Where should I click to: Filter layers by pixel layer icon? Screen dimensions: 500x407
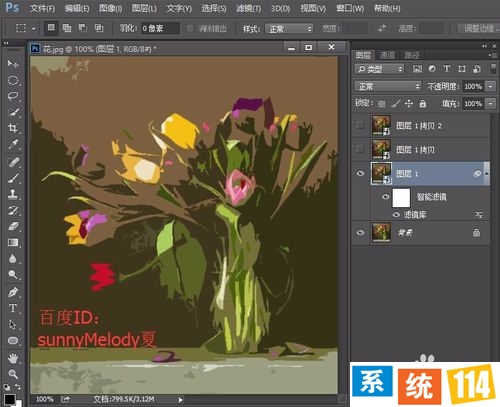click(417, 69)
